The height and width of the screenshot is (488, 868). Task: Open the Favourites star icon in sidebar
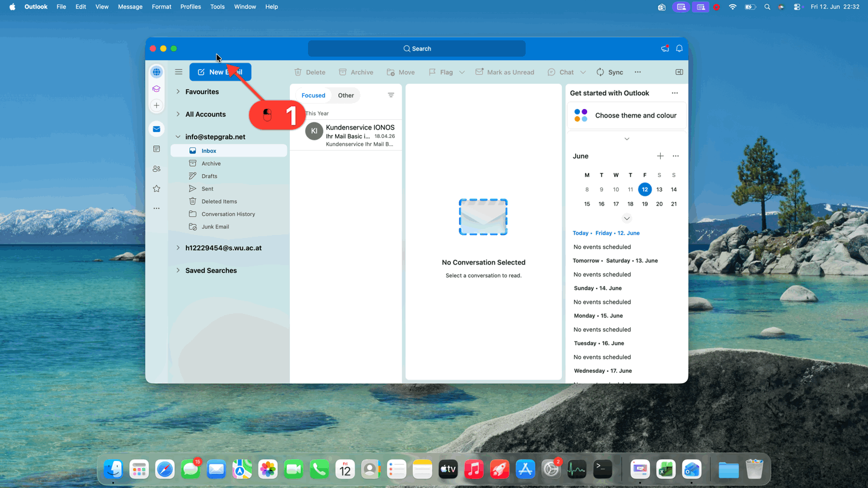coord(157,189)
